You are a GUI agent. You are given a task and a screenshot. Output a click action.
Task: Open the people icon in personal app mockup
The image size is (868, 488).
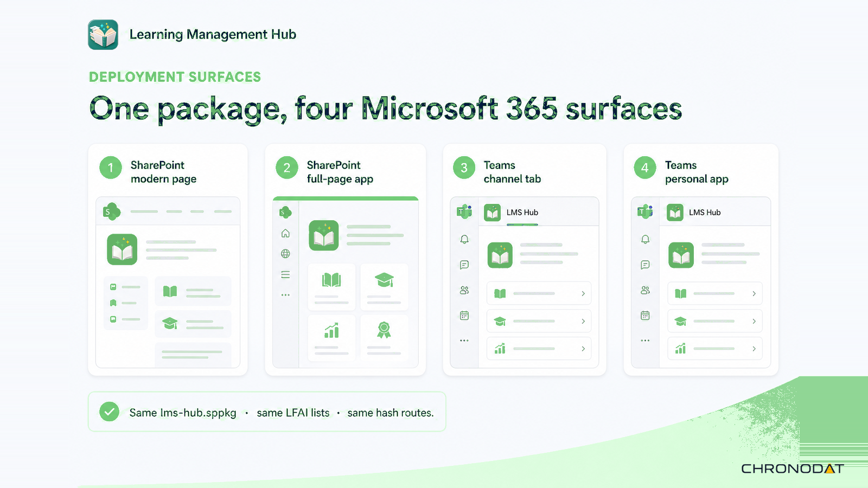click(645, 290)
